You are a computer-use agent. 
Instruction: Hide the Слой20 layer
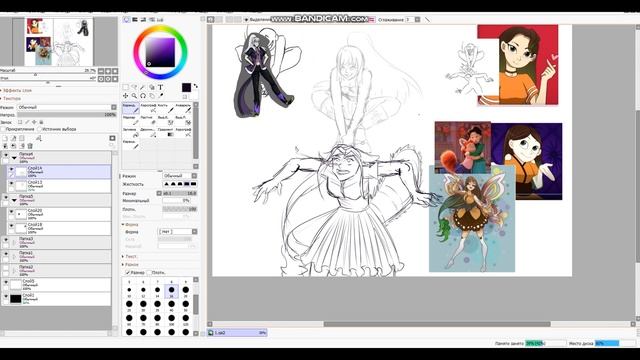(x=11, y=211)
